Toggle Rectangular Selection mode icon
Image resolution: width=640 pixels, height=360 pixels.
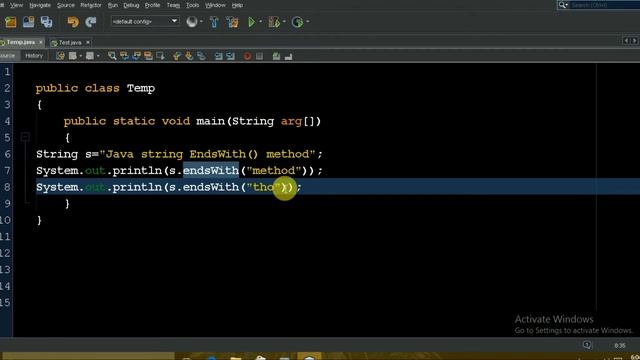[x=160, y=56]
